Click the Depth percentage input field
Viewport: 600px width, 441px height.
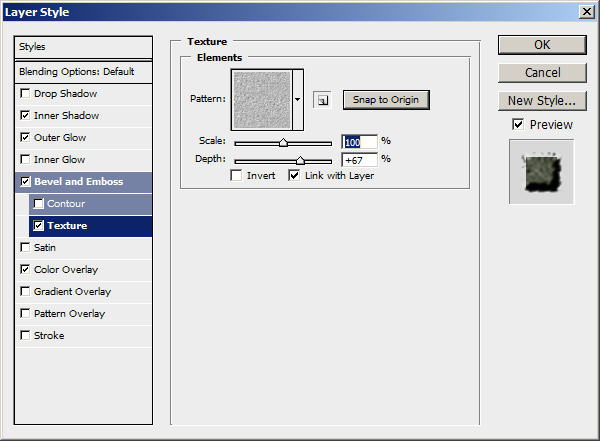[359, 160]
